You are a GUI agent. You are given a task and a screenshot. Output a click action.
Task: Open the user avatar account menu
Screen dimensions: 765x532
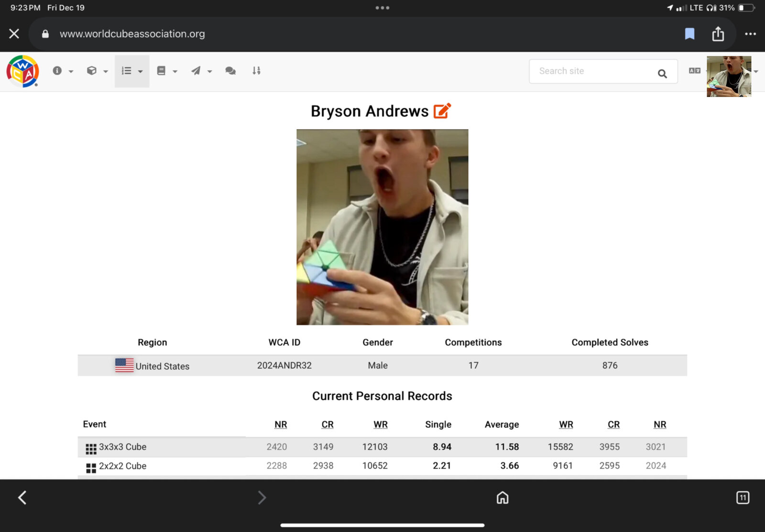(729, 76)
